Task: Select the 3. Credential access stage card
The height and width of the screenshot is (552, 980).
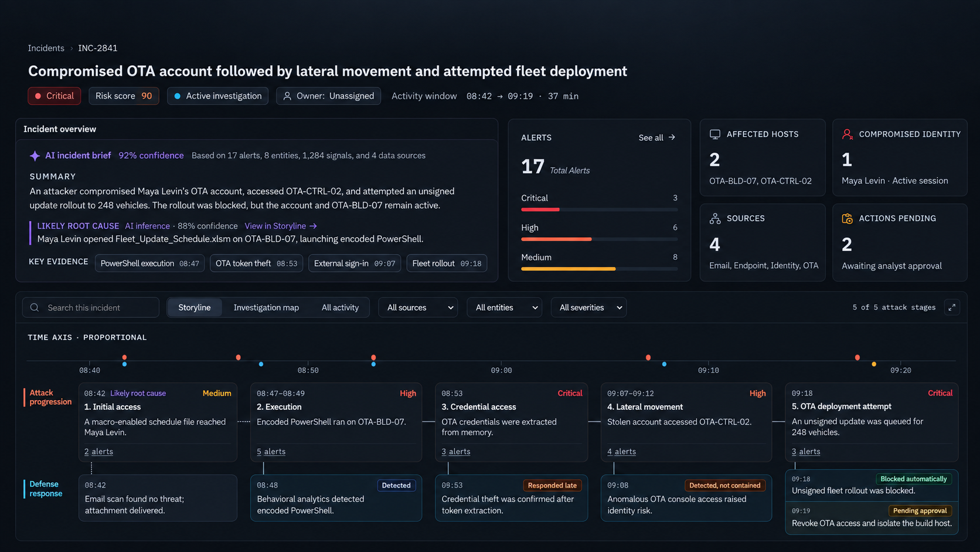Action: [x=512, y=422]
